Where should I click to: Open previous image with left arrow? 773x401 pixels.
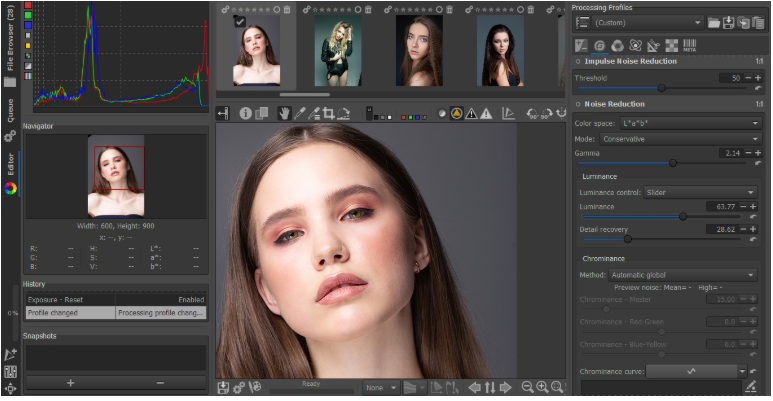pos(474,387)
